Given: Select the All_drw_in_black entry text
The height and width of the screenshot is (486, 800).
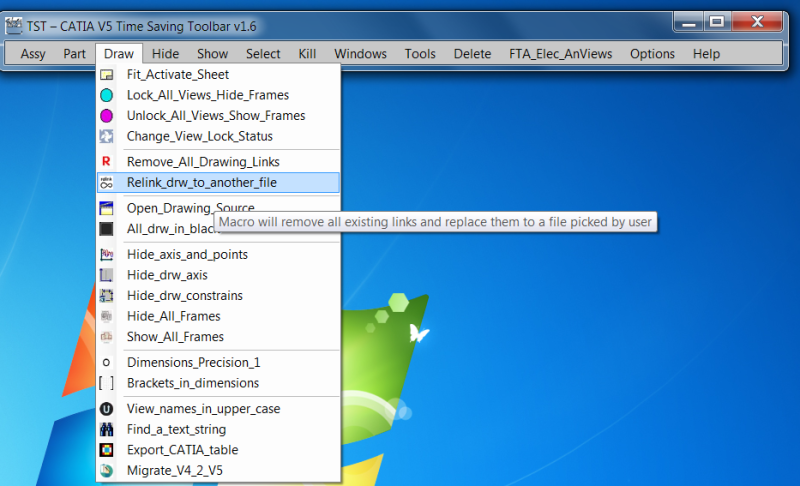Looking at the screenshot, I should (x=172, y=229).
